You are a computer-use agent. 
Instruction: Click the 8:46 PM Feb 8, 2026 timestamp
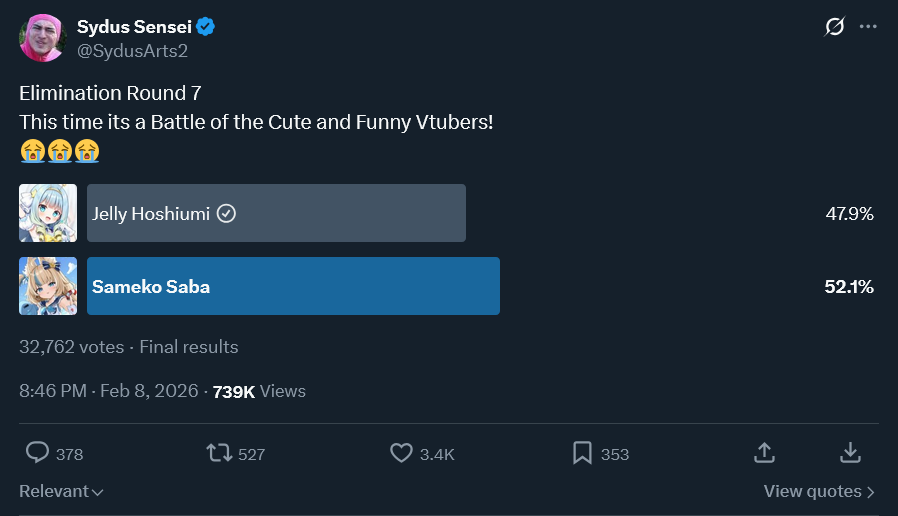[110, 391]
